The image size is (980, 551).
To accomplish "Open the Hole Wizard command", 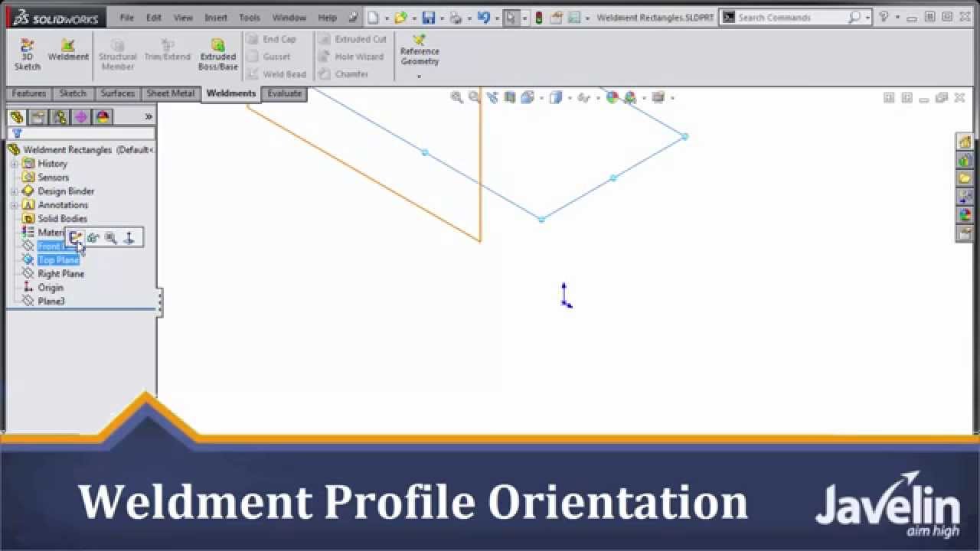I will 351,57.
